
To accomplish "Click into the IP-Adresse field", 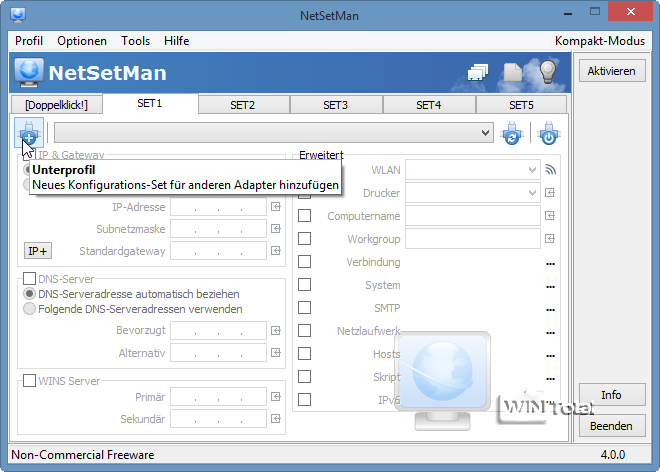I will click(x=218, y=207).
